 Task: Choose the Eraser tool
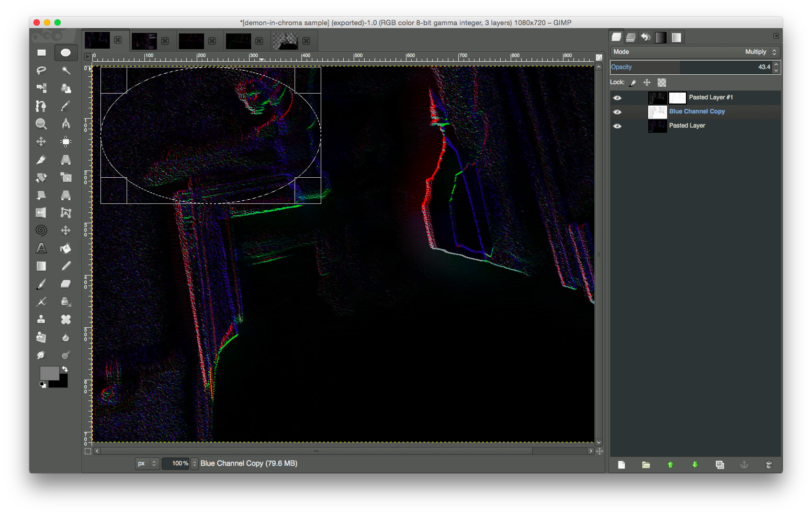(65, 284)
